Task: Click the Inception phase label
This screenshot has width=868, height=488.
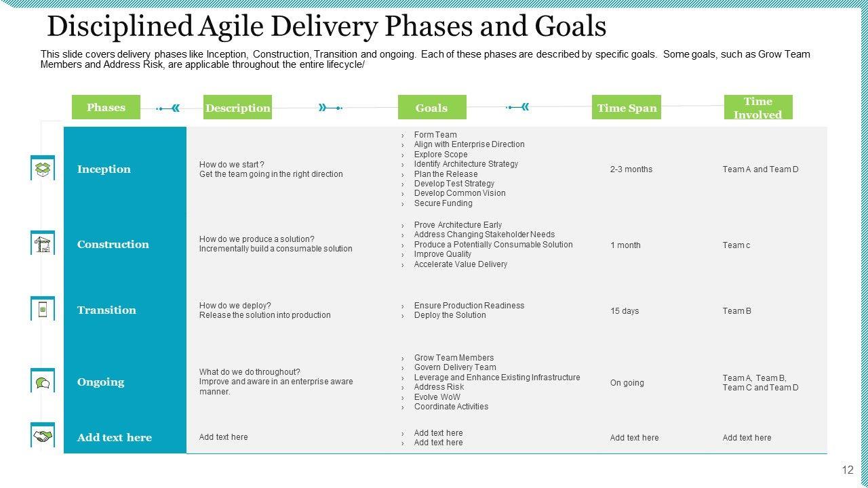Action: (104, 169)
